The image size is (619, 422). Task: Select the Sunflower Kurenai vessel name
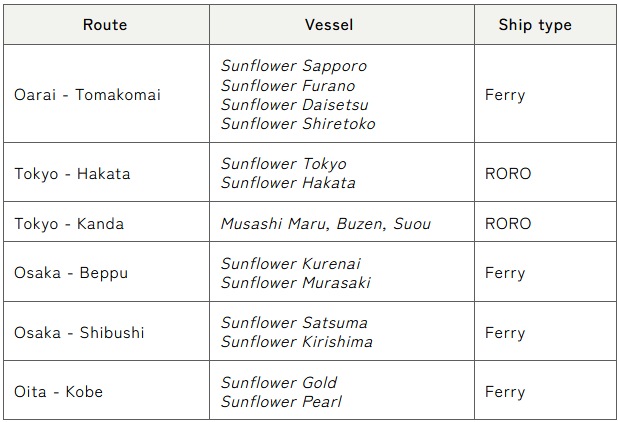[290, 264]
